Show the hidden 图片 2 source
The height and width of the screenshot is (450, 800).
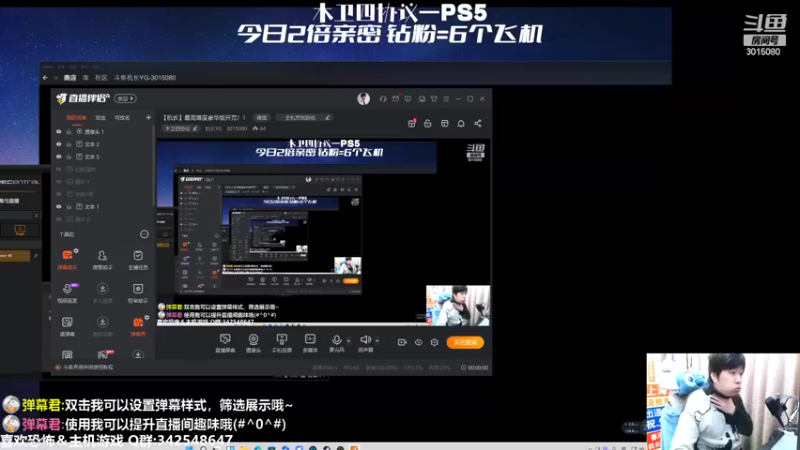(x=59, y=219)
